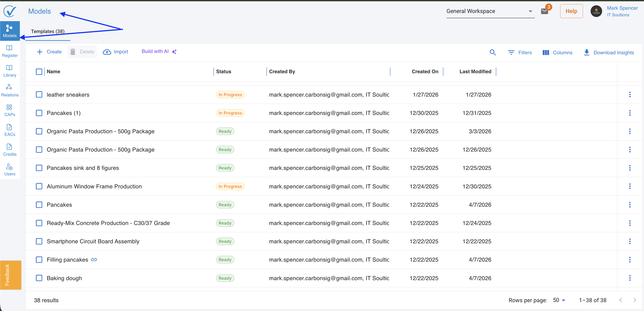Toggle the select-all checkbox in header
Viewport: 644px width, 311px height.
click(x=39, y=71)
